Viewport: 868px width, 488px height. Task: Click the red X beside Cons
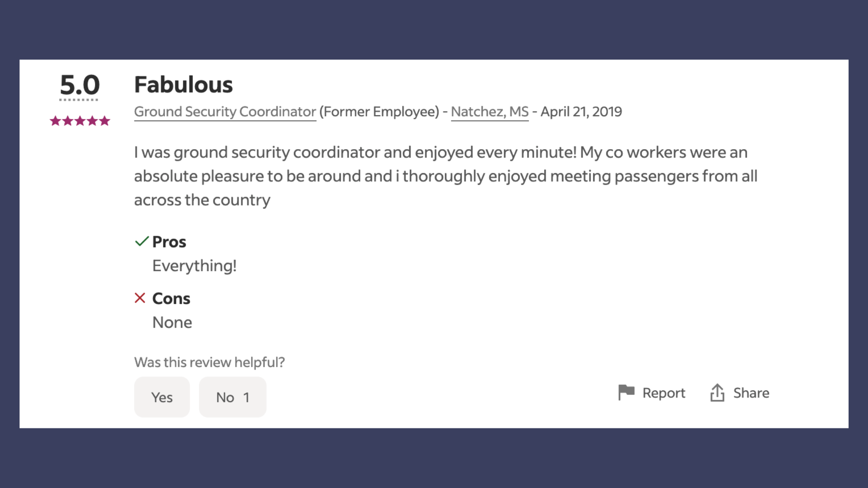pos(140,298)
